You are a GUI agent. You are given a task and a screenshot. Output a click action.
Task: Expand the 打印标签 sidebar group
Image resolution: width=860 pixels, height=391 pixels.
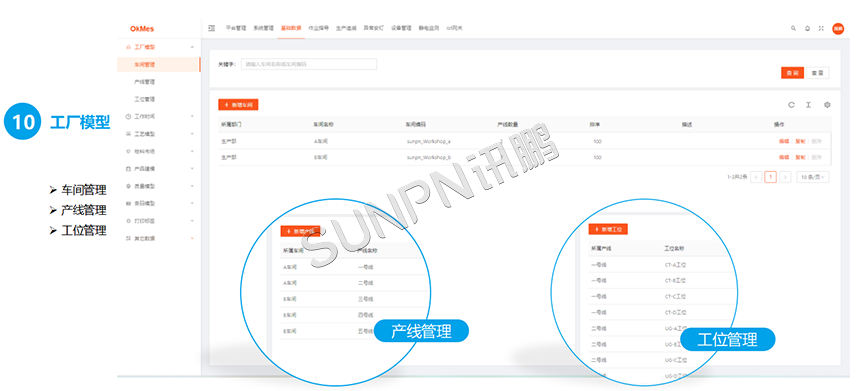coord(192,220)
